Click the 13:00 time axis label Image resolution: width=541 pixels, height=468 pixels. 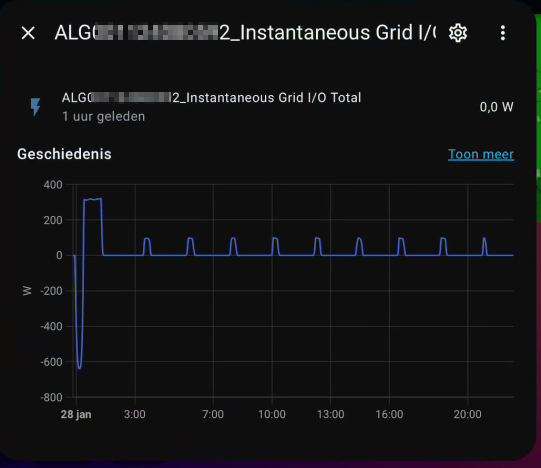[331, 414]
